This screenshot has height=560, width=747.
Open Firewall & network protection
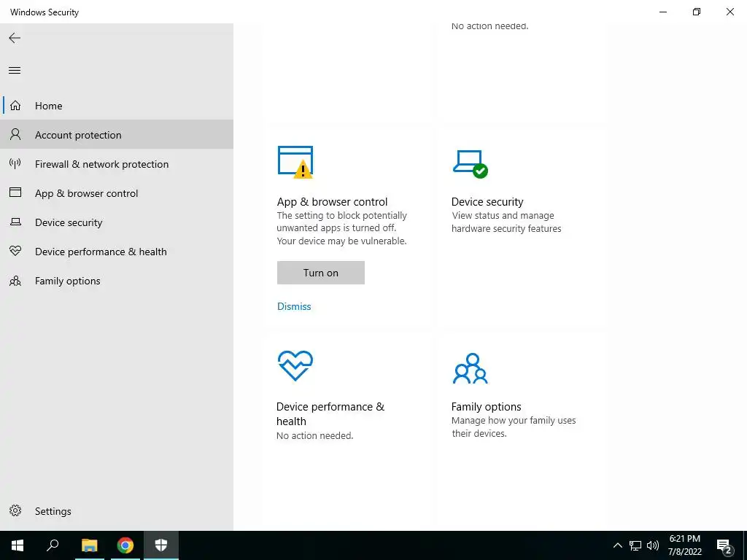point(117,164)
